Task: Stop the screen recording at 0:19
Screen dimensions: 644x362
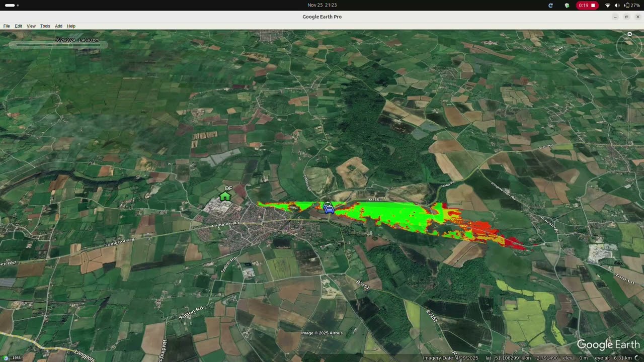Action: (587, 5)
